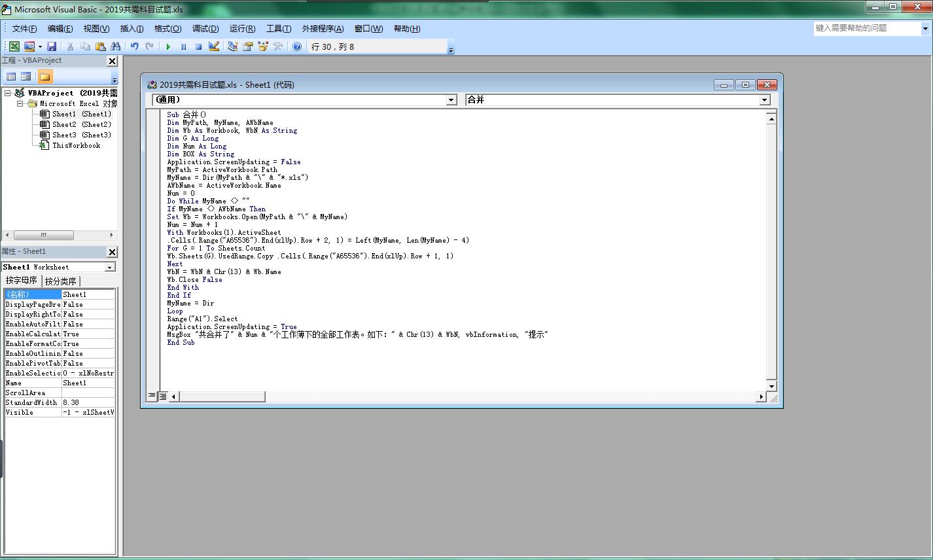This screenshot has height=560, width=933.
Task: Select ThisWorkbook in project tree
Action: coord(76,145)
